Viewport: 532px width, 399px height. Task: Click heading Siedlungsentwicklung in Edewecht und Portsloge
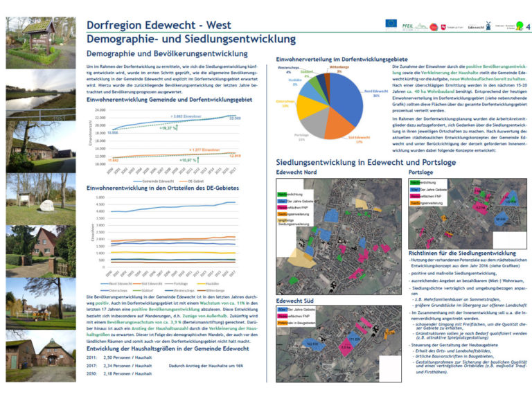click(366, 162)
